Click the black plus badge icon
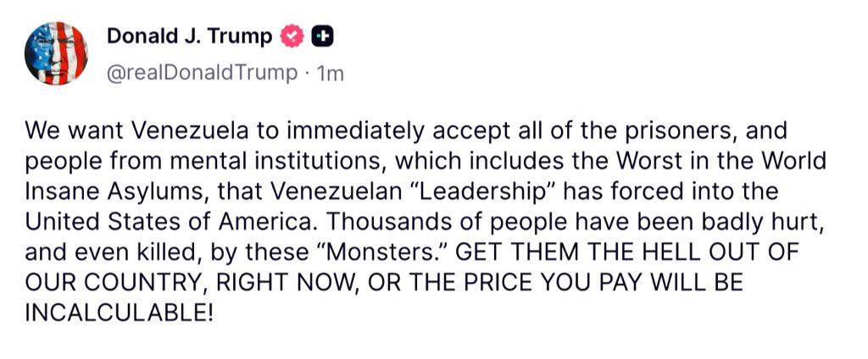The height and width of the screenshot is (359, 868). (321, 36)
